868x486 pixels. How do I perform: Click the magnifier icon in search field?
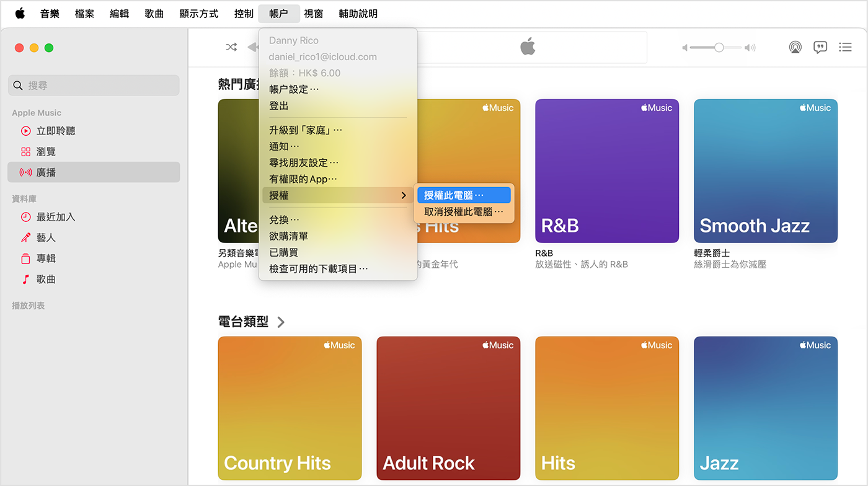tap(18, 86)
